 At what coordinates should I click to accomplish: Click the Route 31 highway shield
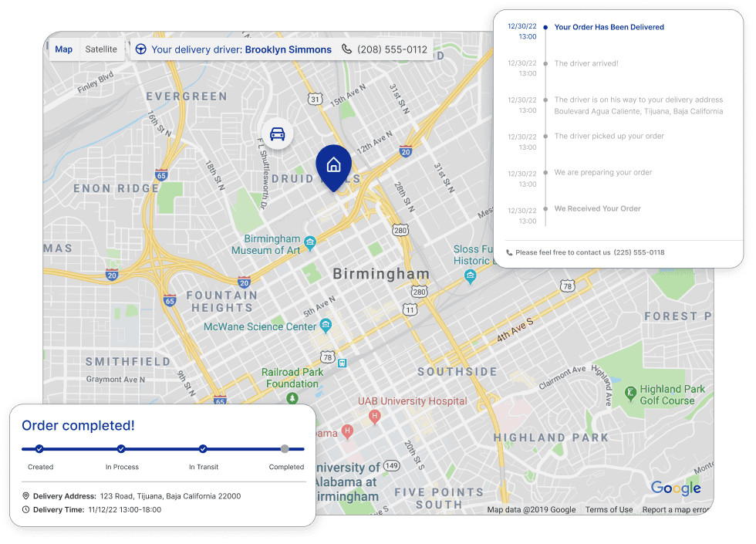[315, 100]
